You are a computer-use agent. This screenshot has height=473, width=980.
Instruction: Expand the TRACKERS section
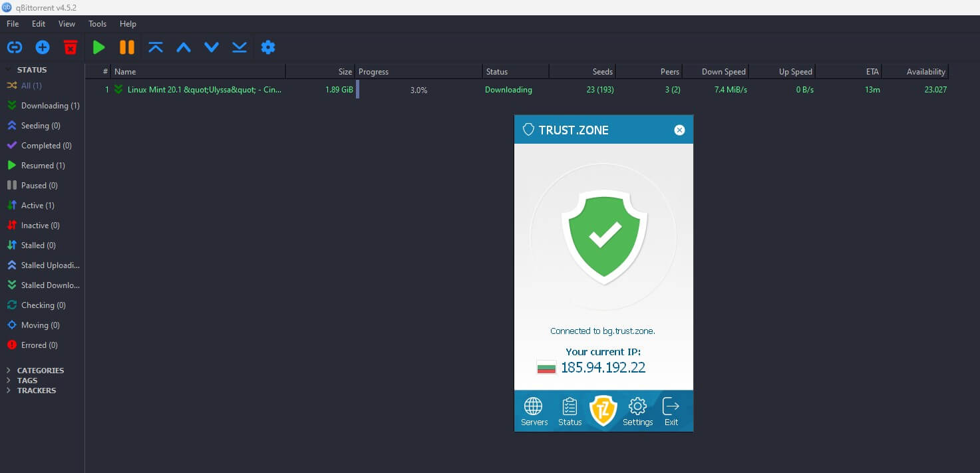pos(9,391)
